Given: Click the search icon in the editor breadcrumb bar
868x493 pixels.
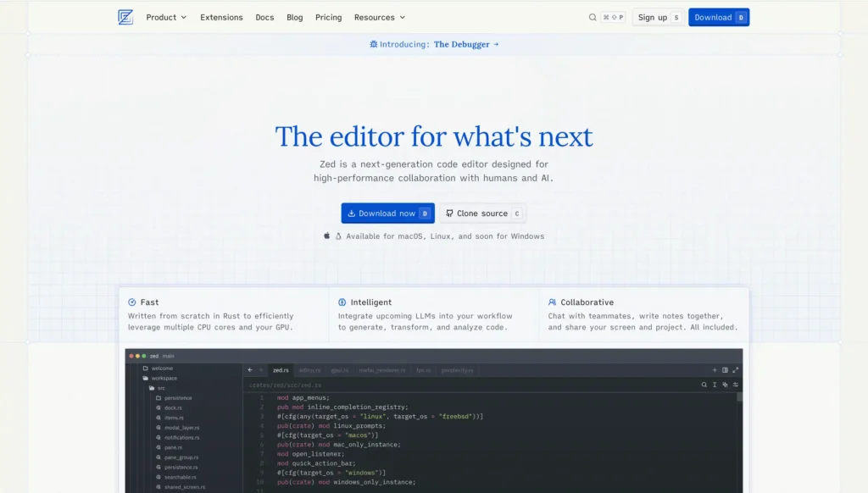Looking at the screenshot, I should click(x=704, y=385).
